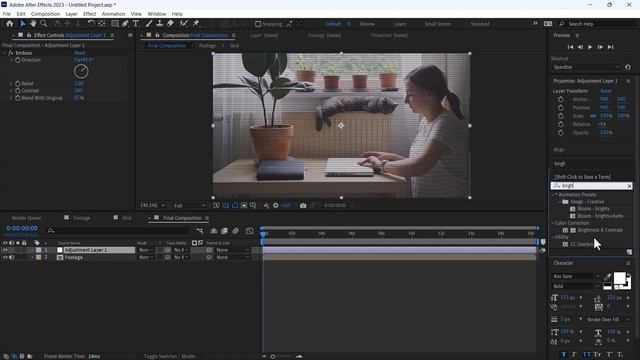Open the File menu
Viewport: 640px width, 360px height.
click(7, 14)
